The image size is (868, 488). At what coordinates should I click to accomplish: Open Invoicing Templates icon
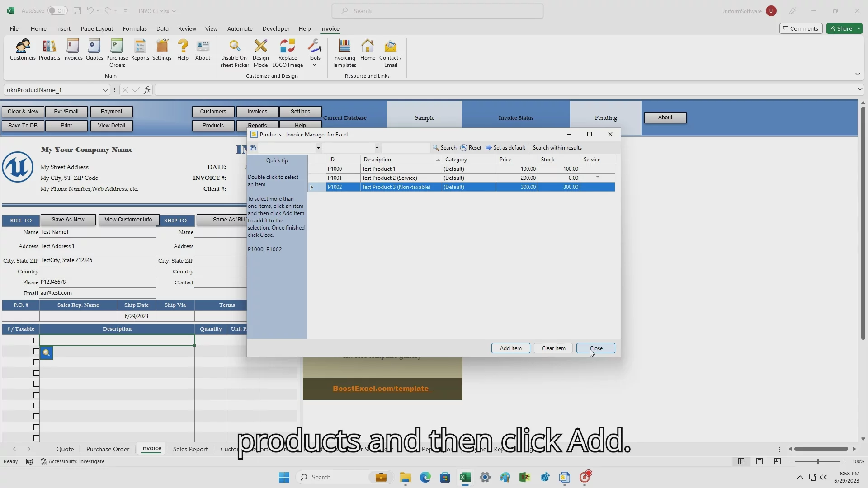[344, 53]
